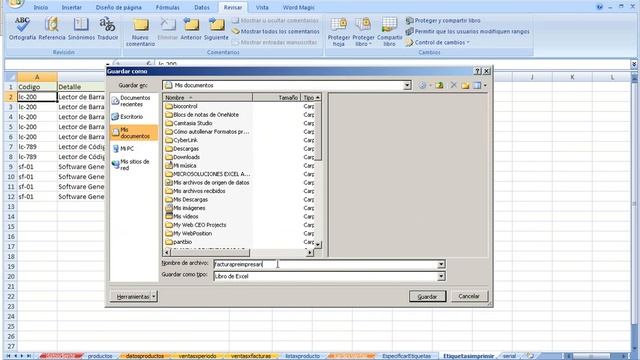The height and width of the screenshot is (360, 640).
Task: Sort files by the Nombre column header
Action: 208,98
